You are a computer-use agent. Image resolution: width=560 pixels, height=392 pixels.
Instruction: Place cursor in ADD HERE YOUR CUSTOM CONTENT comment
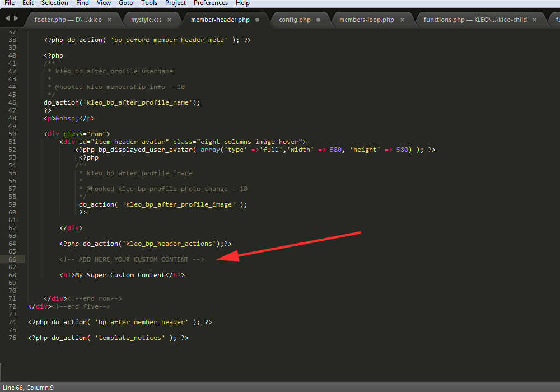coord(132,259)
